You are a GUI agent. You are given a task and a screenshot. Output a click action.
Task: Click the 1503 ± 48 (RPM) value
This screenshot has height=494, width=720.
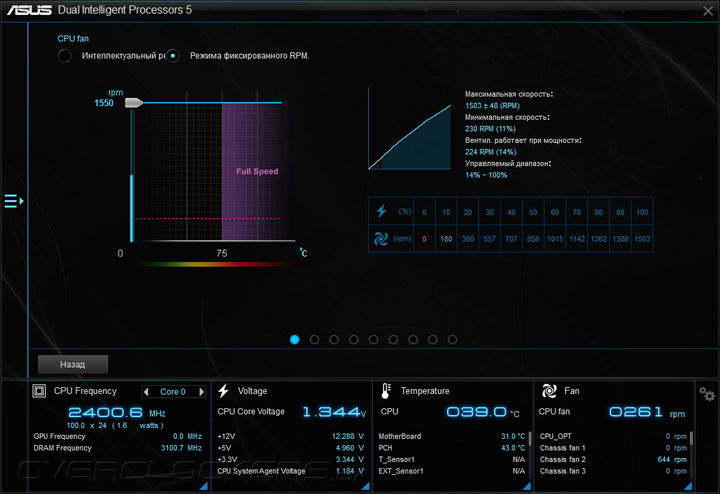point(492,106)
